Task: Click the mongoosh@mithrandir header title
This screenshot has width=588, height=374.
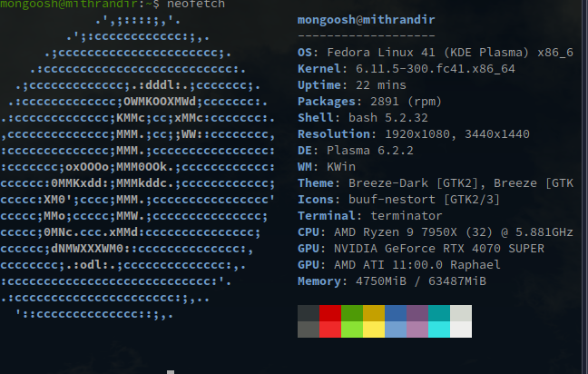Action: (x=366, y=19)
